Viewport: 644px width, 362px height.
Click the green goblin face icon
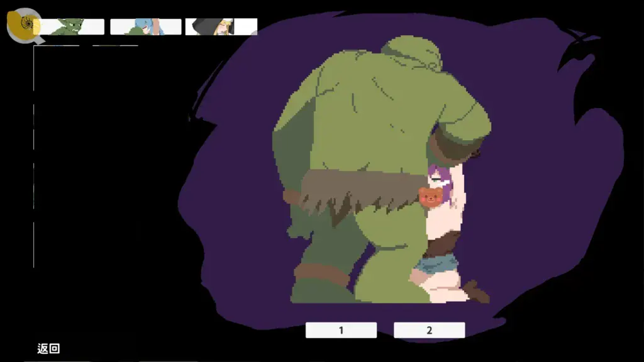point(70,27)
